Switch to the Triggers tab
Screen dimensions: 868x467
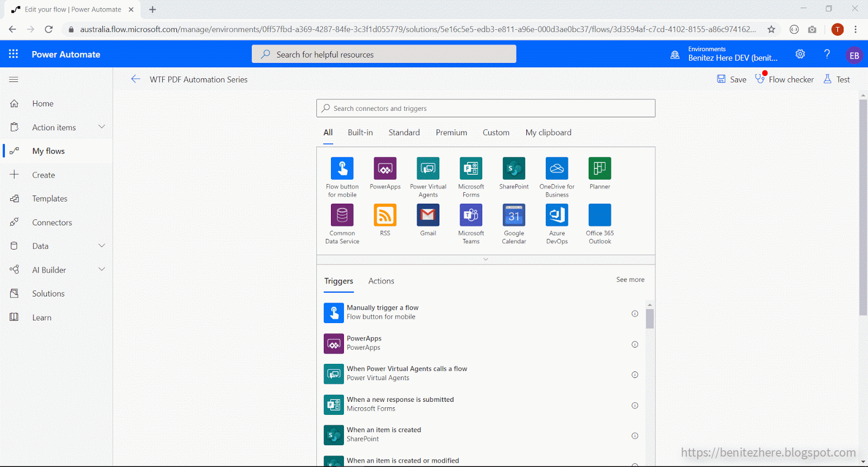[x=339, y=281]
